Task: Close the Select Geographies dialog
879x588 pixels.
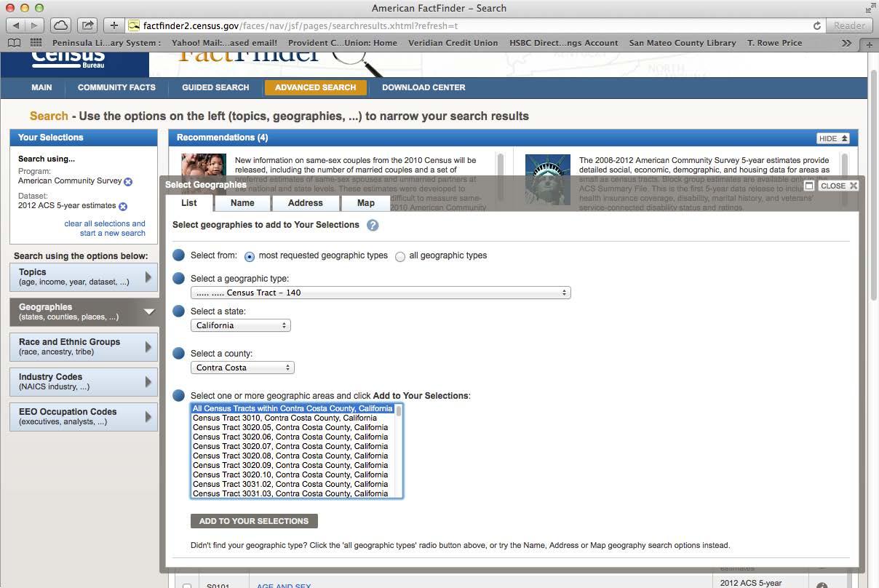Action: (x=838, y=186)
